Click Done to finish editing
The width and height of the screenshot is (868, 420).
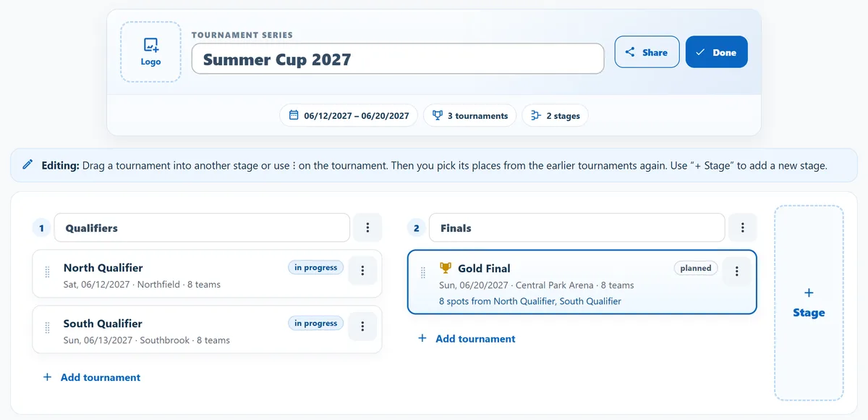pos(716,52)
